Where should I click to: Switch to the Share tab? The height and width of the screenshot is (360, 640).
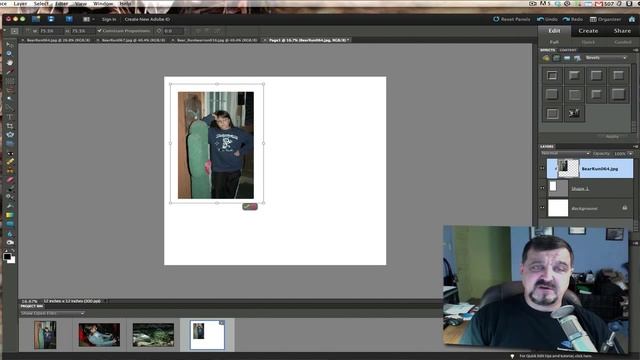coord(622,31)
